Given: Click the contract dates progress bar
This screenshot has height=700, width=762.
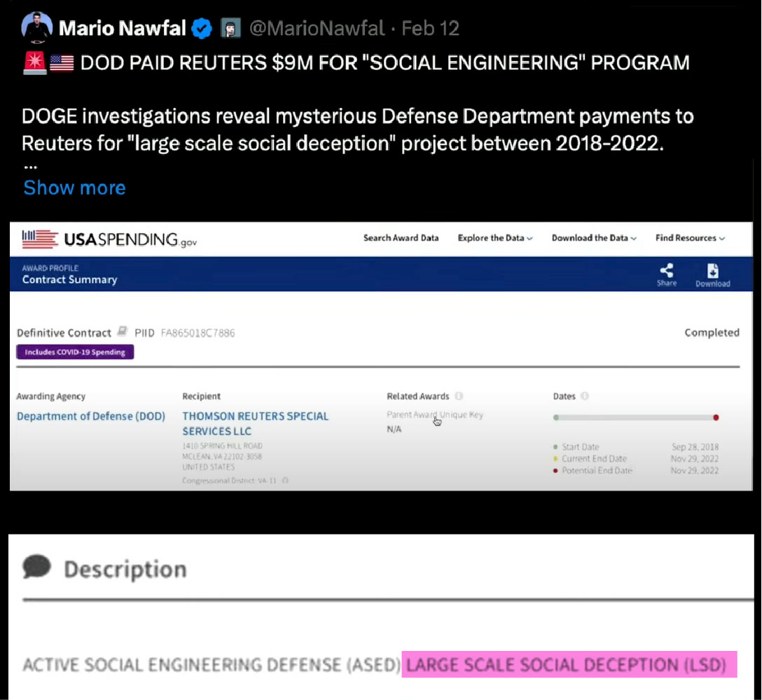Looking at the screenshot, I should pos(636,418).
